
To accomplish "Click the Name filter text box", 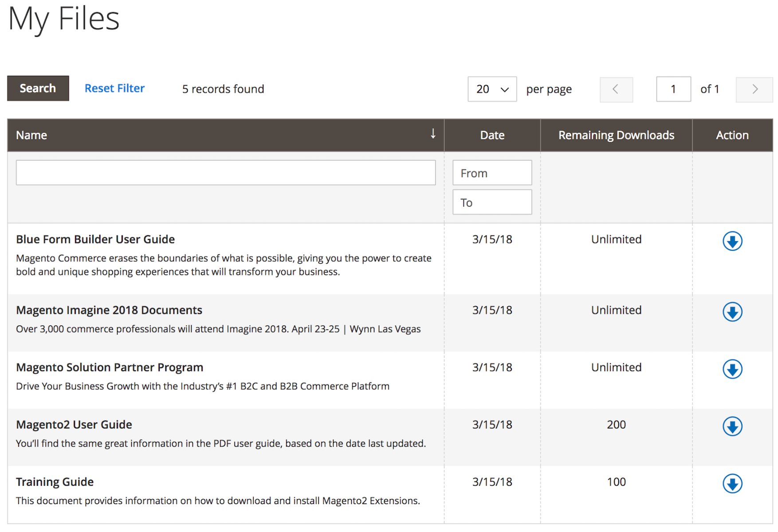I will coord(225,172).
